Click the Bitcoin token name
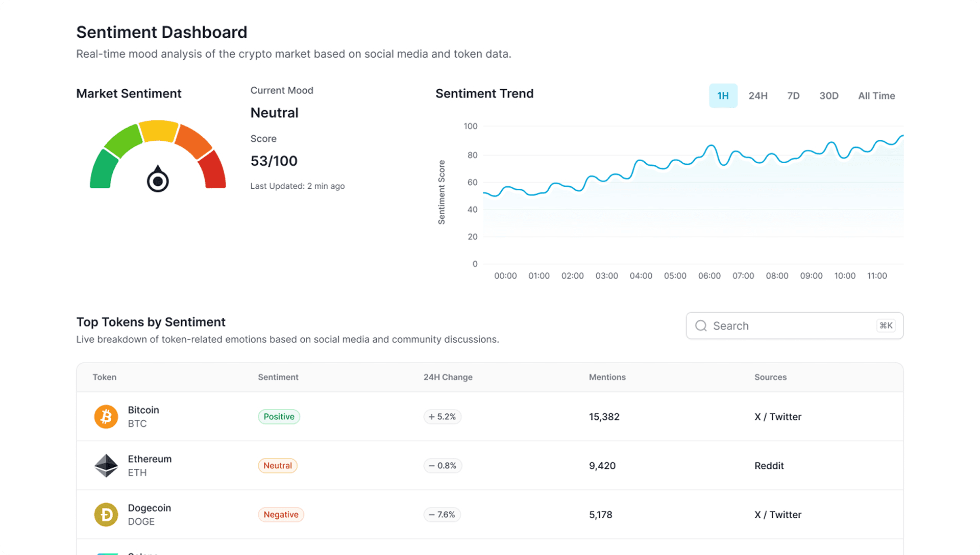 143,410
